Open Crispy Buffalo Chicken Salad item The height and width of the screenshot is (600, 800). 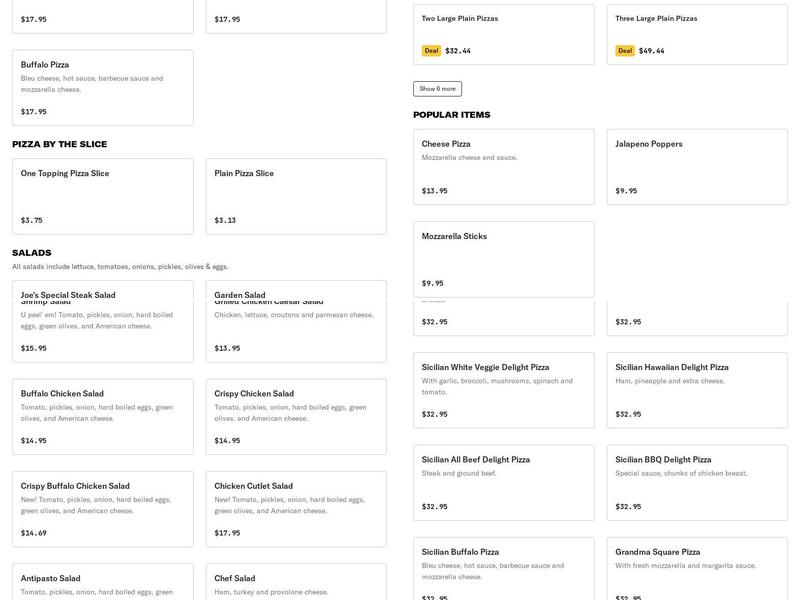click(102, 509)
